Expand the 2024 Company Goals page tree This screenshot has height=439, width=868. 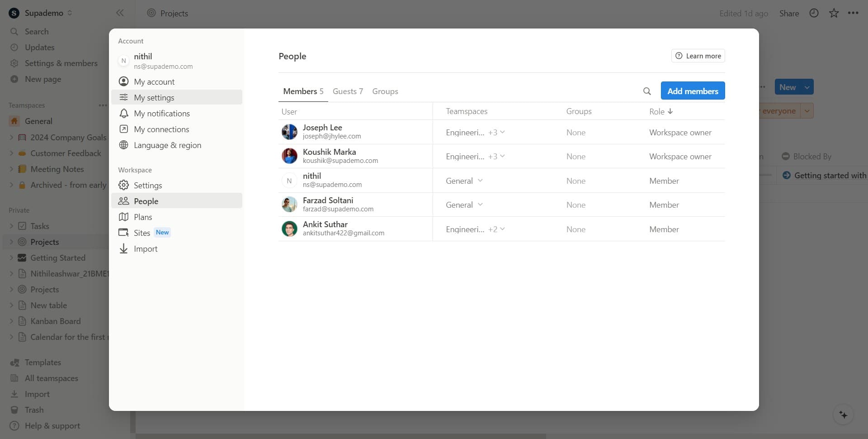pos(11,138)
